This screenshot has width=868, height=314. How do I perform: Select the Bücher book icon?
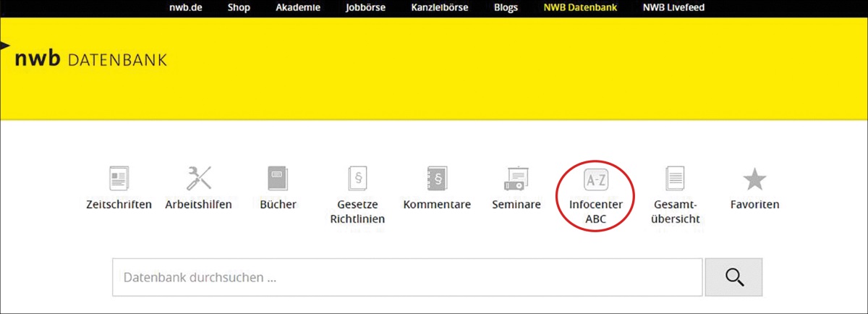click(278, 178)
